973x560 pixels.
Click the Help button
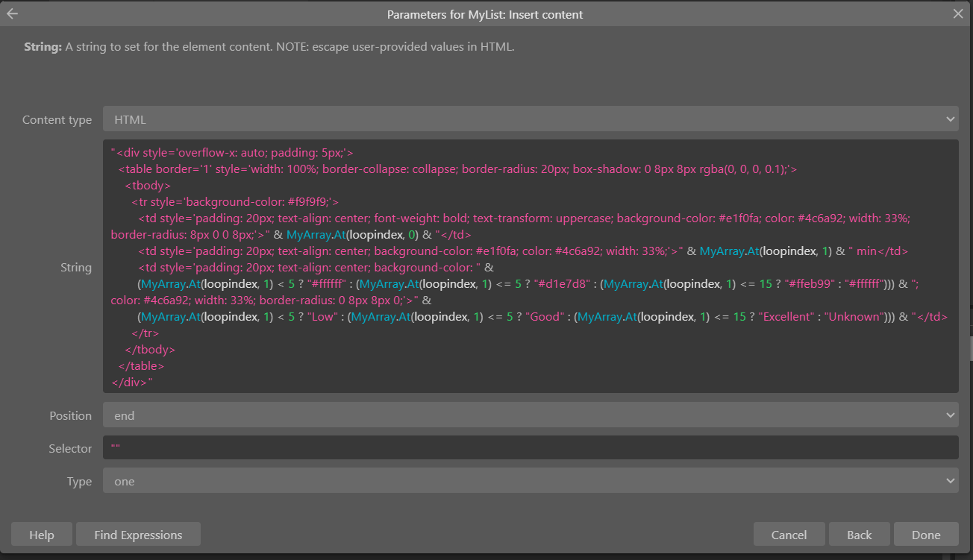tap(42, 535)
